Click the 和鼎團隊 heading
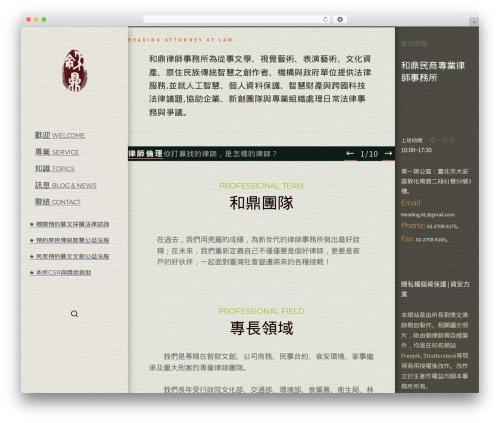500x423 pixels. (261, 203)
